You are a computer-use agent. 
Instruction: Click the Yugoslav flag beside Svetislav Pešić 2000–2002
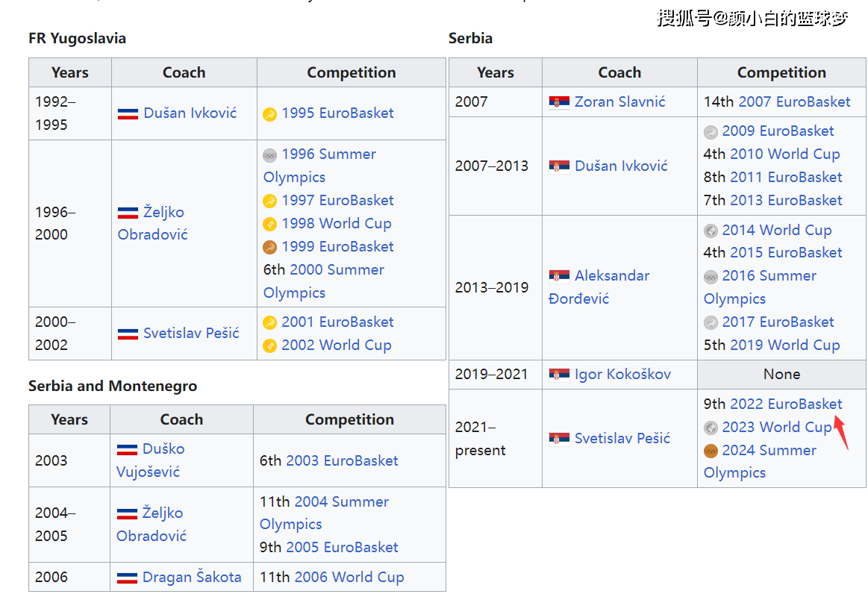pyautogui.click(x=128, y=334)
